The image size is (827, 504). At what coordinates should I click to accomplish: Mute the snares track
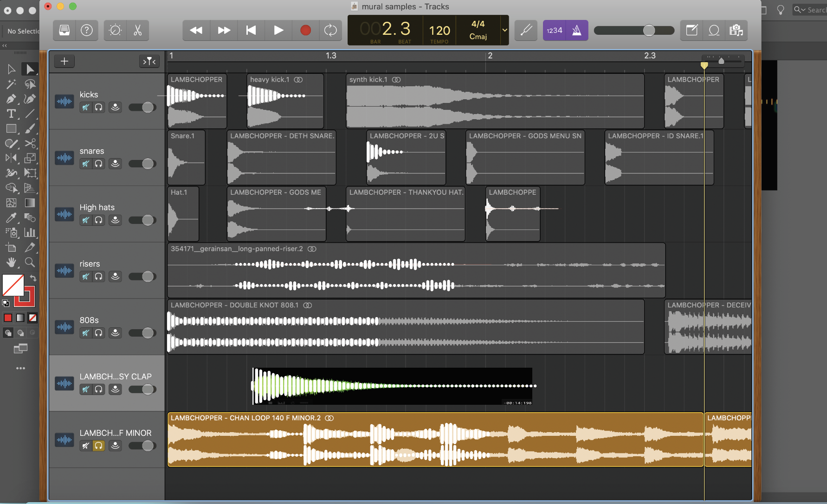tap(85, 164)
